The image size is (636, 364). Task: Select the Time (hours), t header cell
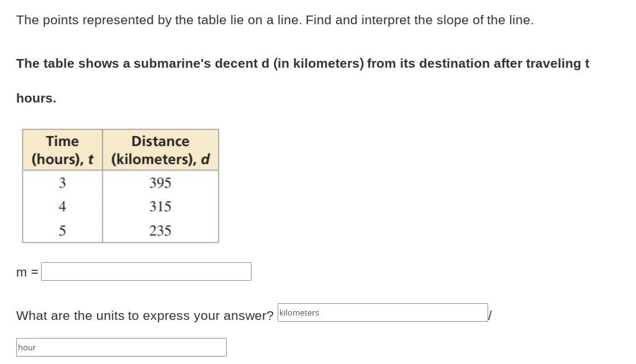pos(63,150)
